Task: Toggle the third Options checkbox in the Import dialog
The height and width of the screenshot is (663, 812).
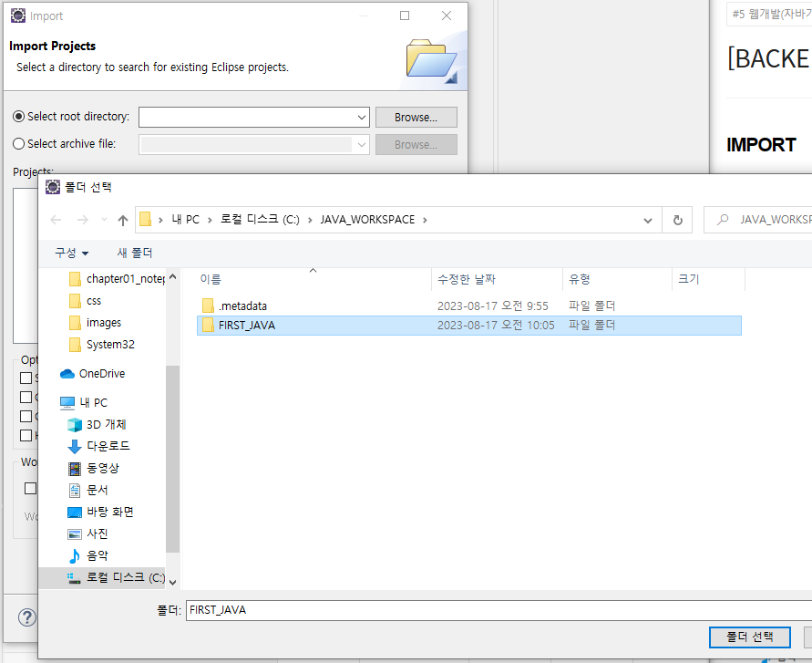Action: pyautogui.click(x=26, y=416)
